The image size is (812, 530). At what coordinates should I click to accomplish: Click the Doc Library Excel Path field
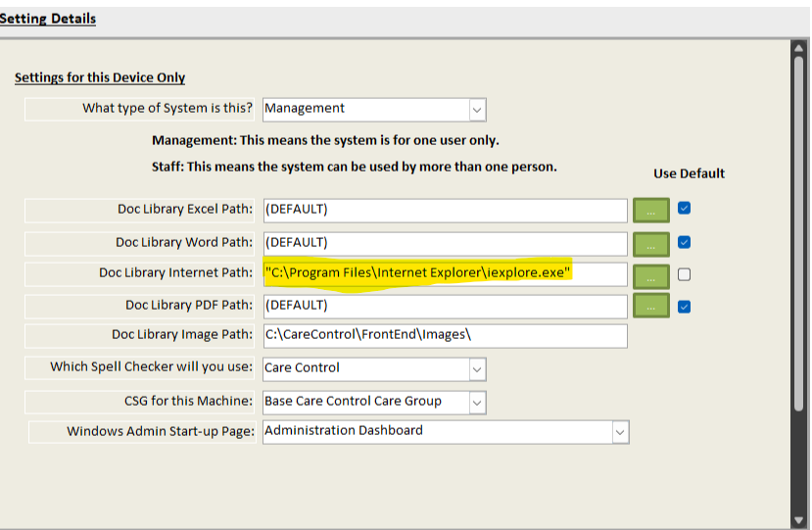pos(446,211)
